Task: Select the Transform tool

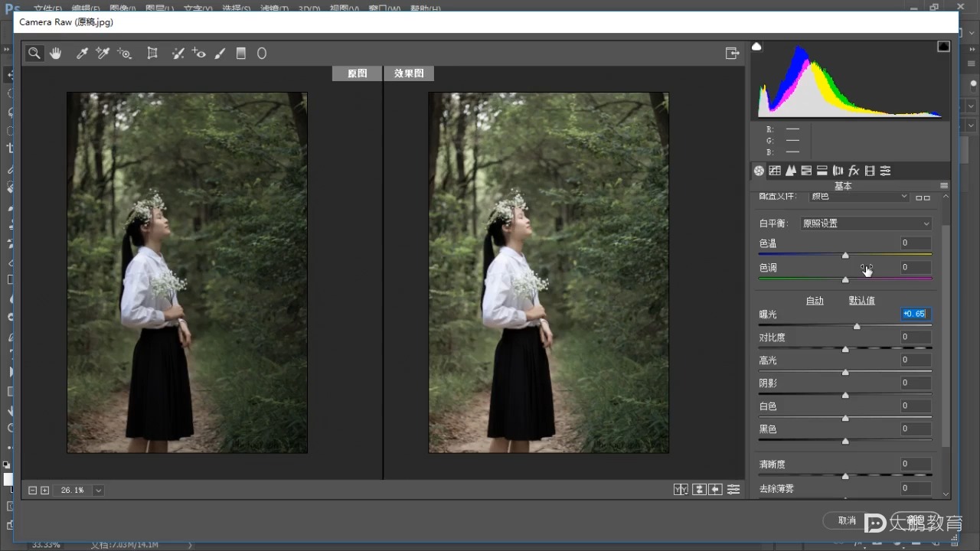Action: [x=152, y=54]
